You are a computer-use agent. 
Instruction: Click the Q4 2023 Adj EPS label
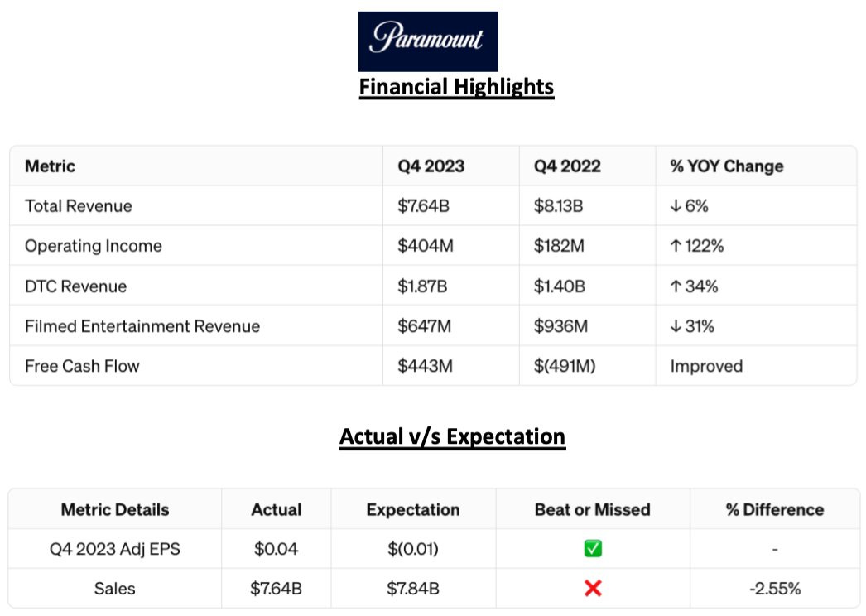tap(114, 549)
